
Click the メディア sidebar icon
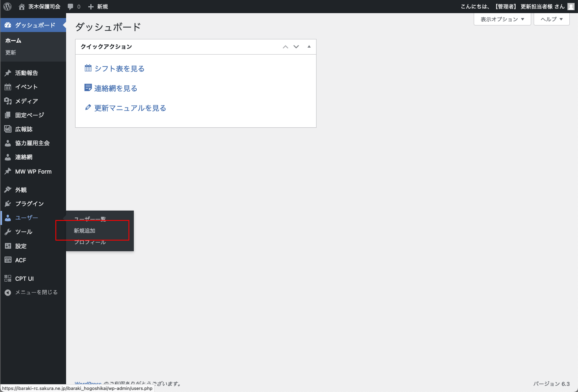(x=8, y=101)
